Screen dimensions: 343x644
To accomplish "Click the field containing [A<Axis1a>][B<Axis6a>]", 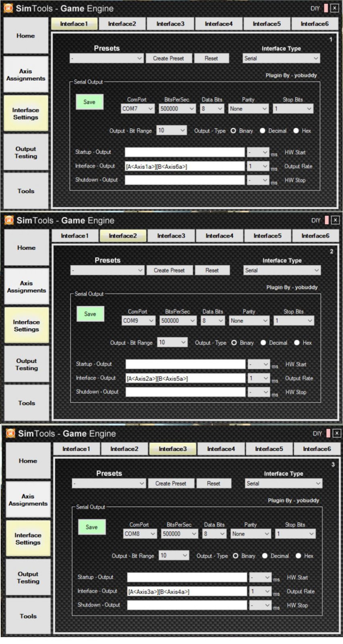I will coord(185,166).
